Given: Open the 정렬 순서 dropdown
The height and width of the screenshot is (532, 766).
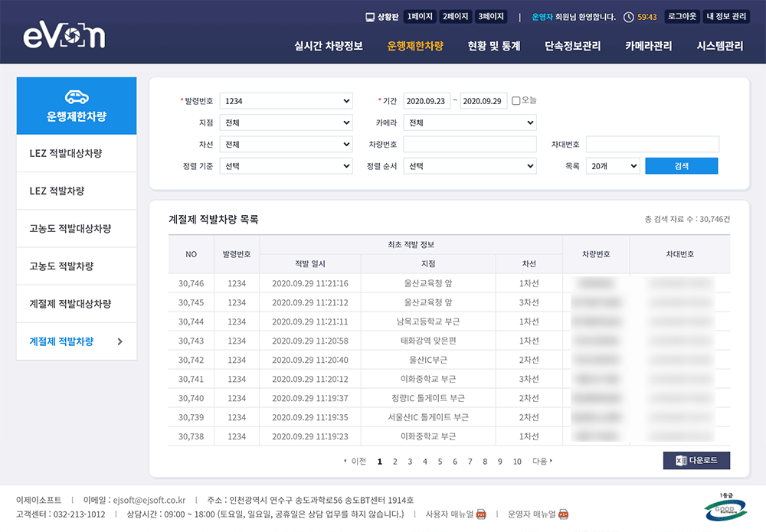Looking at the screenshot, I should [x=471, y=166].
